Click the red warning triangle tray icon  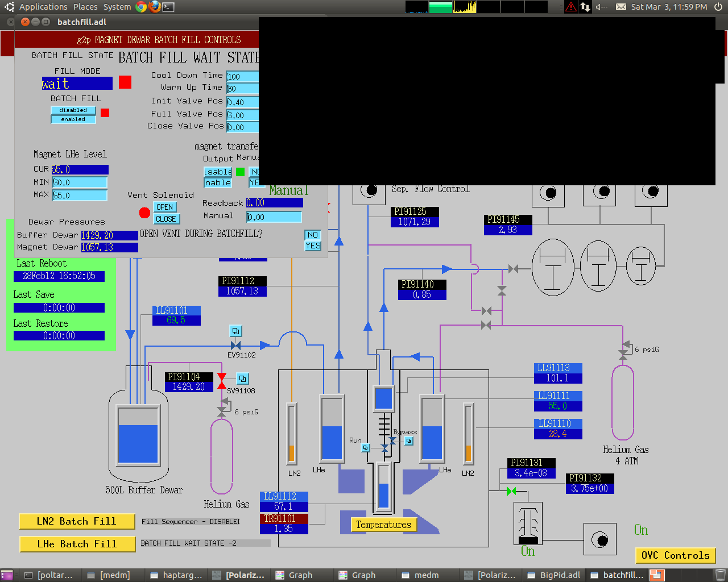[x=571, y=7]
